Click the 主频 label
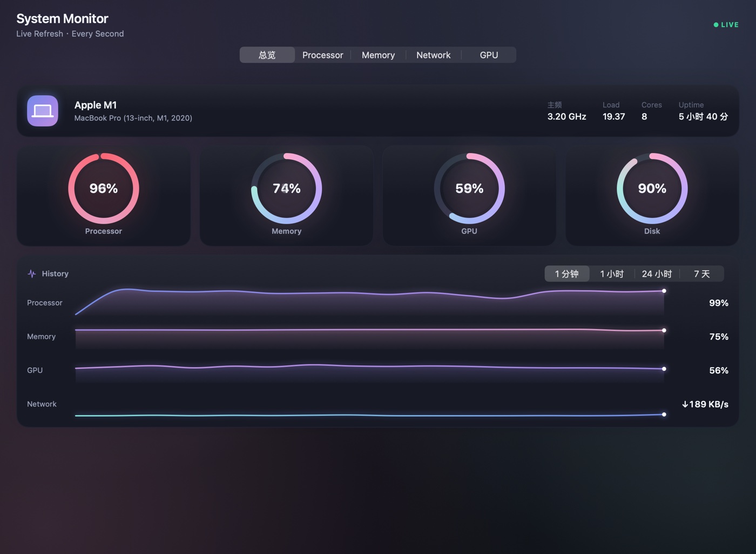 555,105
